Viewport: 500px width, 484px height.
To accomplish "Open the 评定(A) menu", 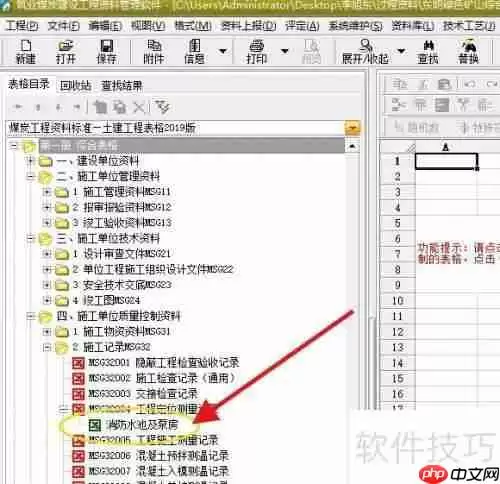I will pos(302,26).
